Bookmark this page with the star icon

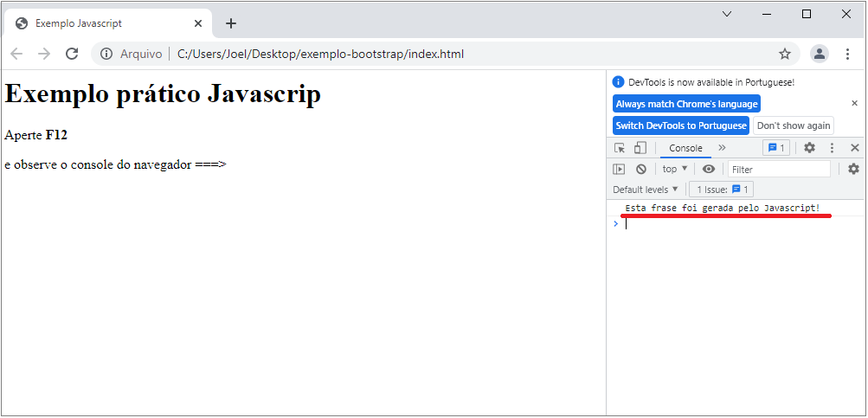785,54
